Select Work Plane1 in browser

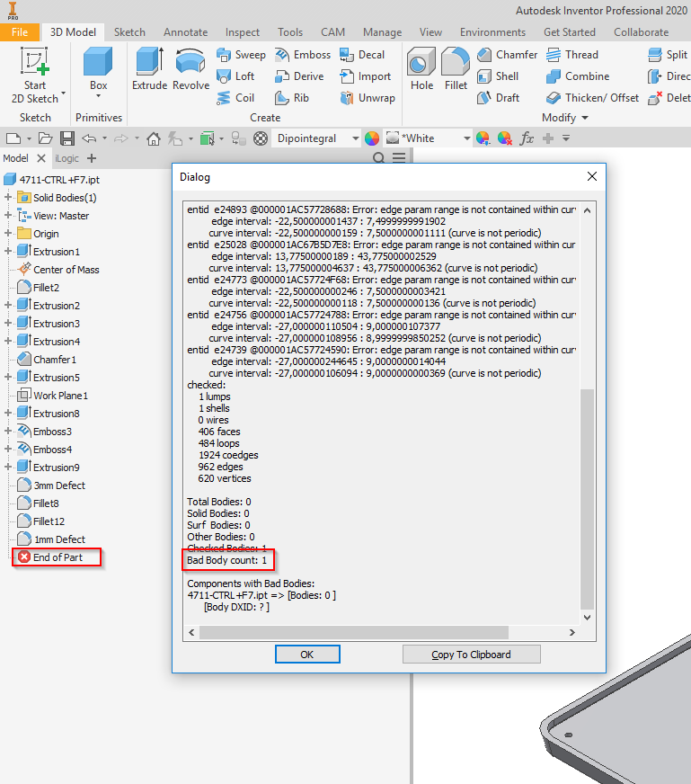(52, 395)
